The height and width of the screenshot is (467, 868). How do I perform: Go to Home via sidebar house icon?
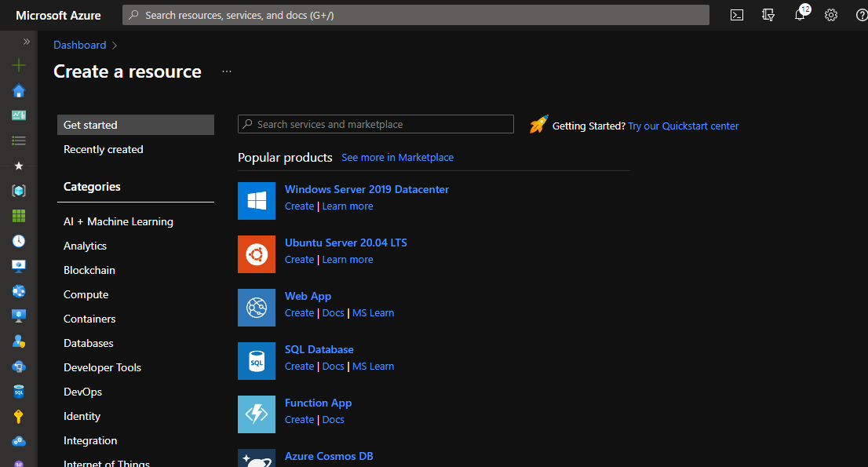pos(19,90)
